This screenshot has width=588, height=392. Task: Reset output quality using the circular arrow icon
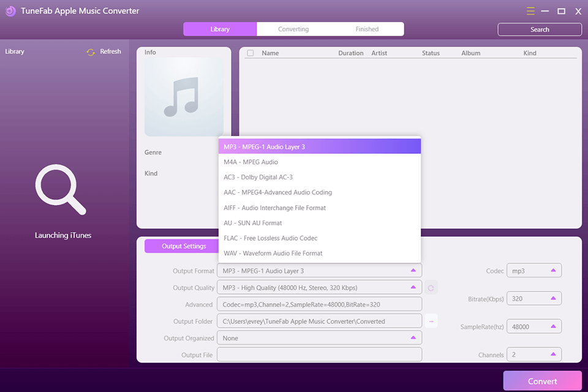tap(431, 287)
